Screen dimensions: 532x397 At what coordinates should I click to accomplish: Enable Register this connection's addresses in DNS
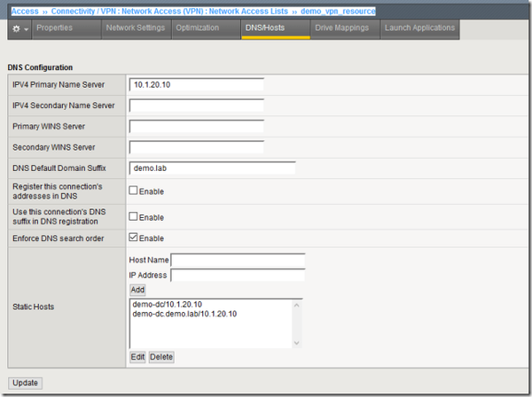[133, 191]
